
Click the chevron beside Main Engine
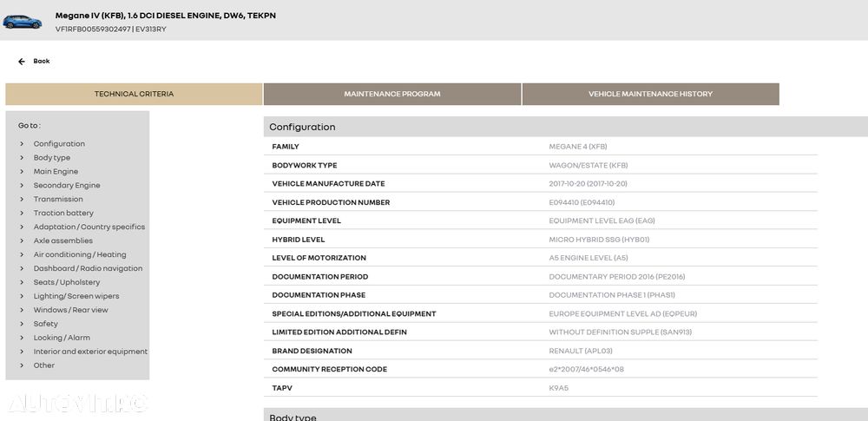pos(22,172)
